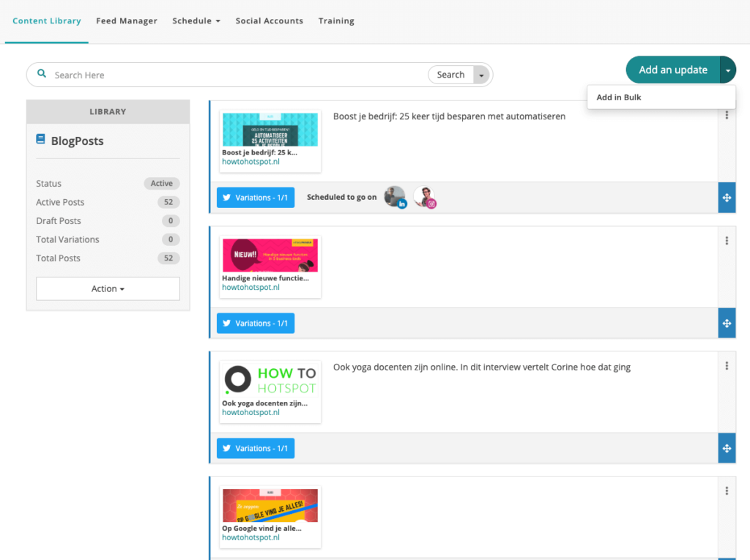Toggle the Add an update dropdown arrow
Image resolution: width=750 pixels, height=560 pixels.
[728, 70]
